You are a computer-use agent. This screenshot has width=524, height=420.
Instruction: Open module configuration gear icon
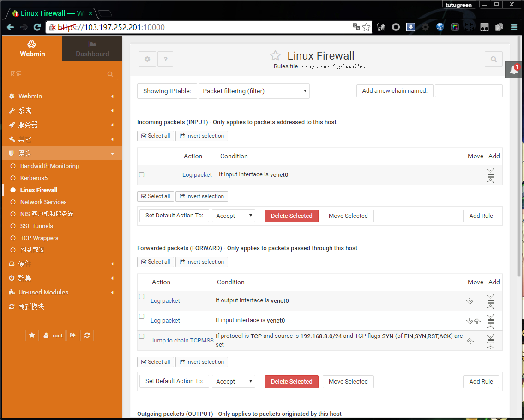[147, 59]
